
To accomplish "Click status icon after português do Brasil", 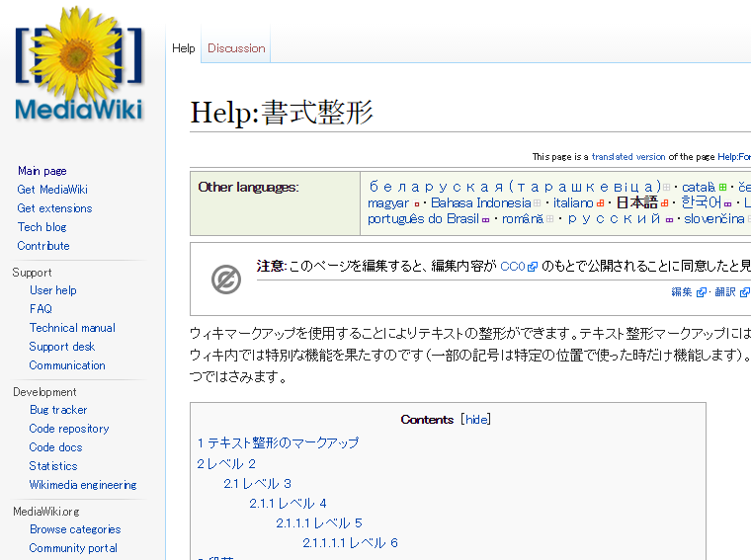I will [x=485, y=220].
